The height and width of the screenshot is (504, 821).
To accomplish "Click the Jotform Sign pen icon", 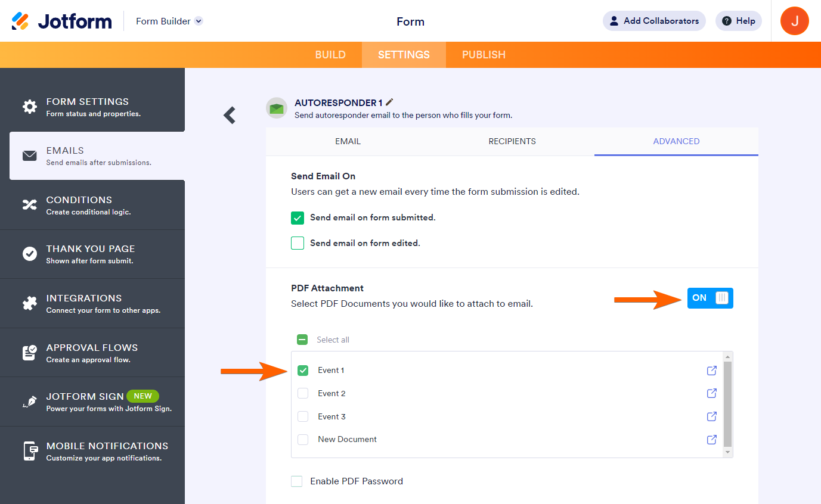I will coord(29,402).
